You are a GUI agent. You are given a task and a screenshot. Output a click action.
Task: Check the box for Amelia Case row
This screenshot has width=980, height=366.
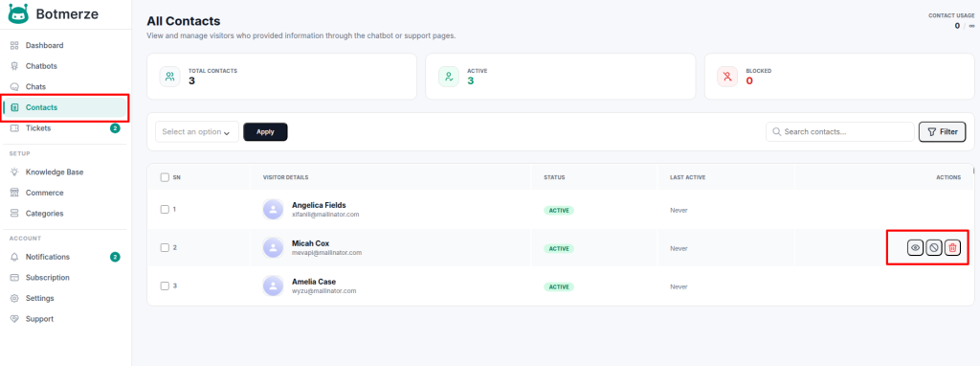[x=165, y=286]
